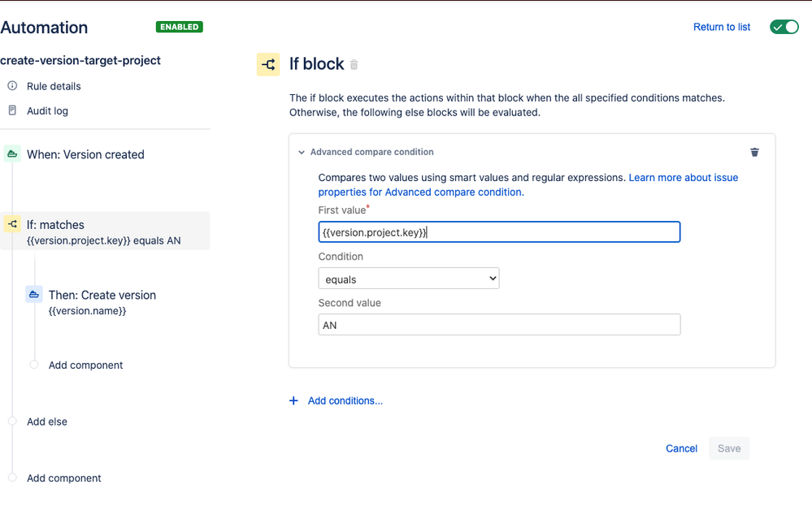The image size is (812, 510).
Task: Open the Audit log
Action: [48, 110]
